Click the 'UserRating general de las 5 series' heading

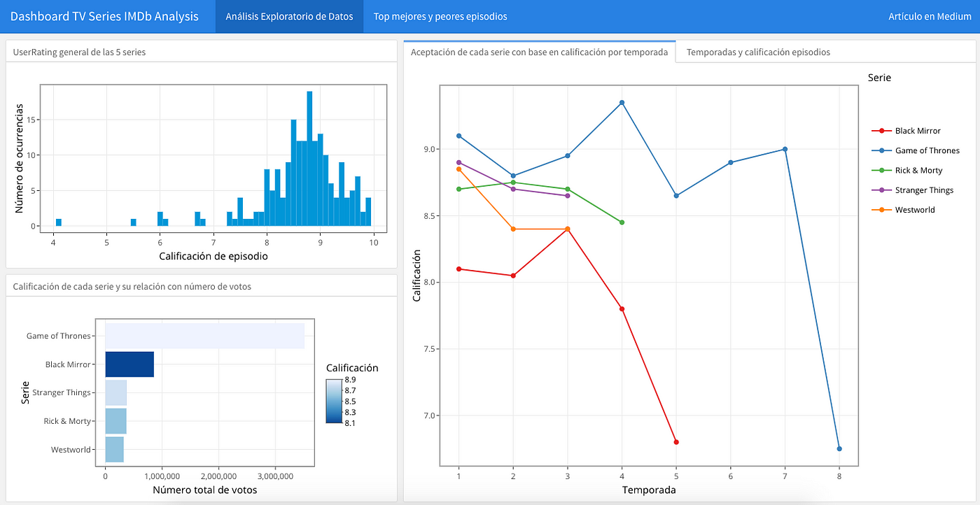[x=79, y=52]
